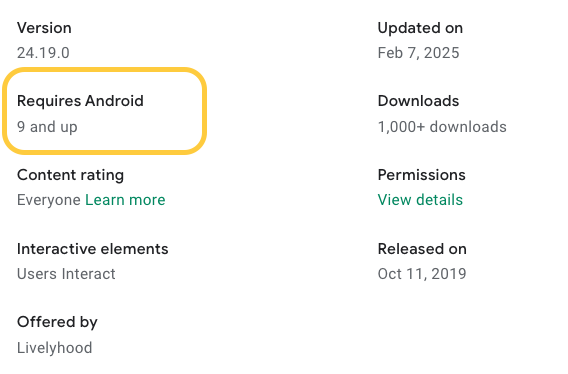Select version number 24.19.0
Image resolution: width=568 pixels, height=374 pixels.
tap(43, 53)
